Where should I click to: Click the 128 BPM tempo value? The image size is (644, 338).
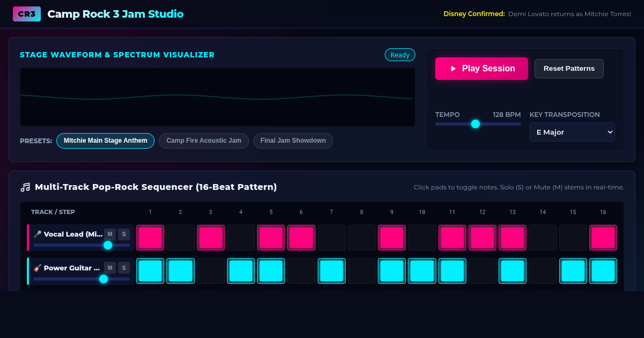click(x=507, y=114)
